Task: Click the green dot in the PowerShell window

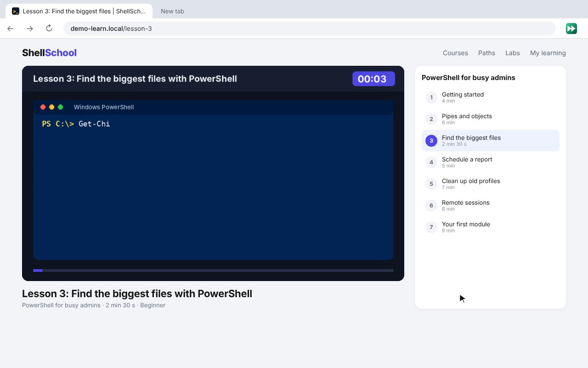Action: click(61, 107)
